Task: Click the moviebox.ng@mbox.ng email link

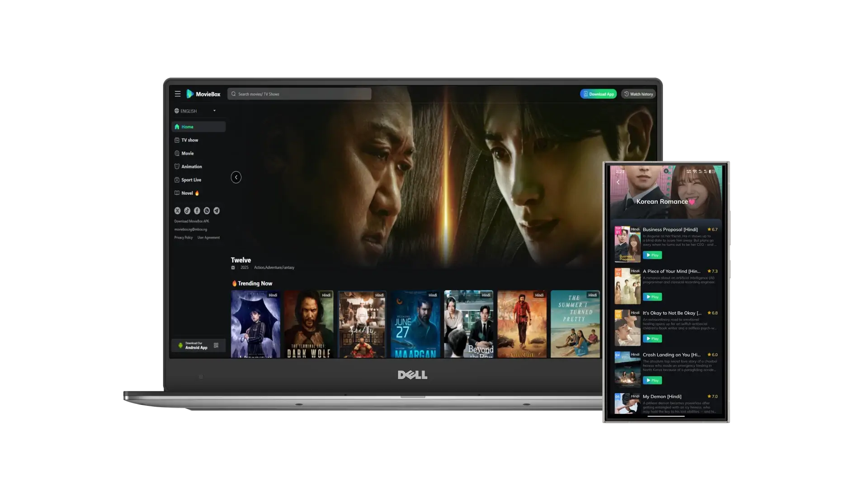Action: tap(191, 230)
